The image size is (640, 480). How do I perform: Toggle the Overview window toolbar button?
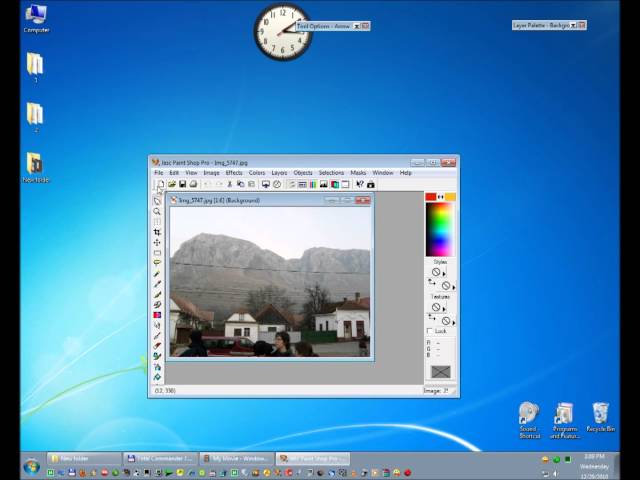(345, 184)
